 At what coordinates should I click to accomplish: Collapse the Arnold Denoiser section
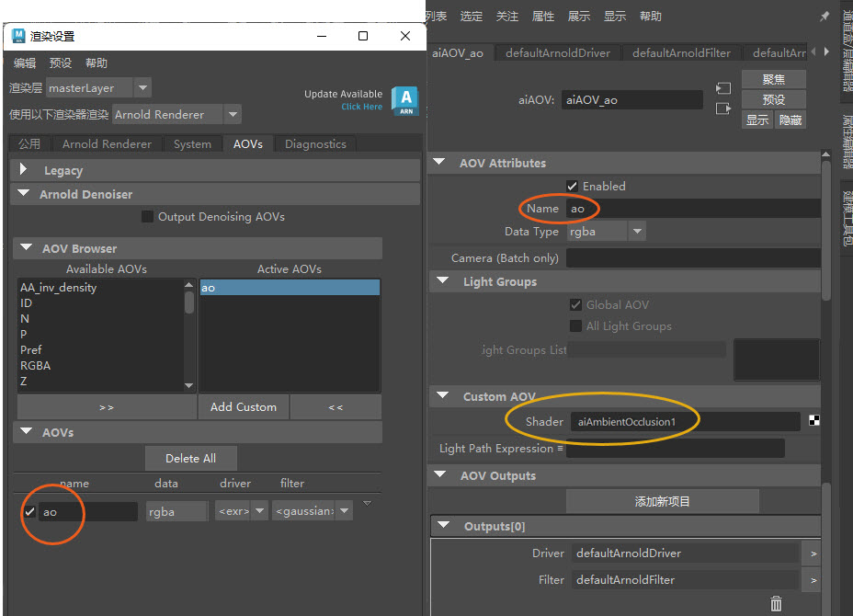click(24, 193)
